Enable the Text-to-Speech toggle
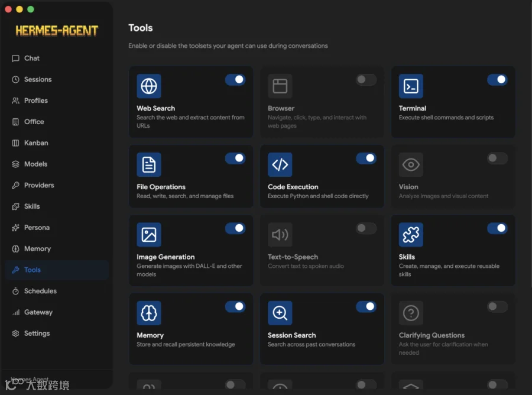Screen dimensions: 532x395 366,228
